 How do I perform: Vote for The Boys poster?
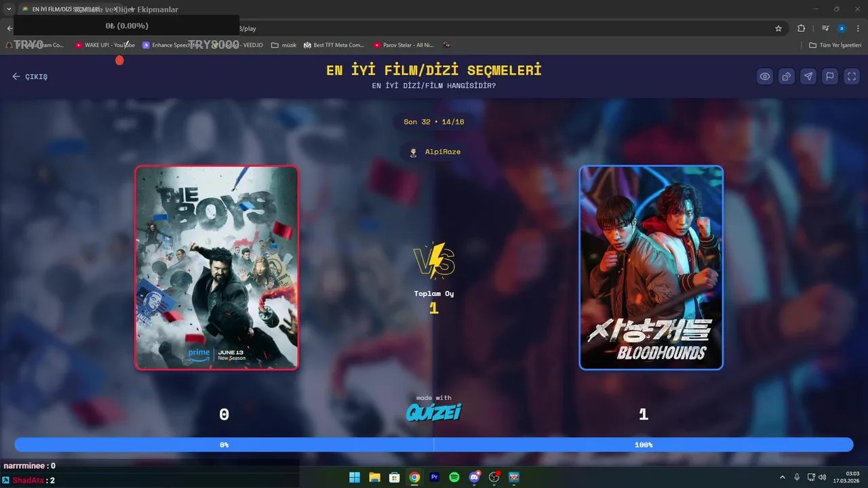point(217,268)
